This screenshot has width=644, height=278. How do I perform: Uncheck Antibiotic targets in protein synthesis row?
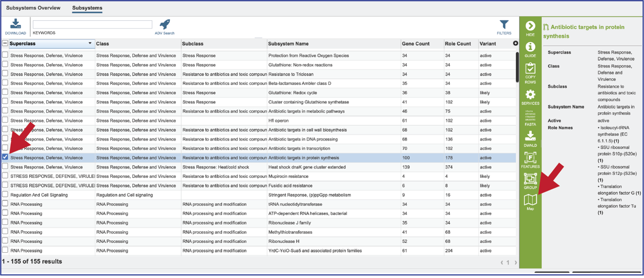(5, 157)
